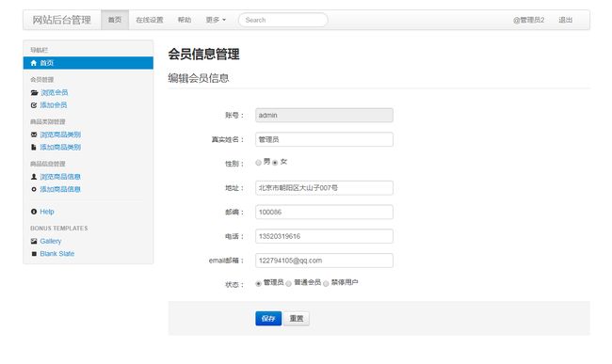Viewport: 612px width, 364px height.
Task: Open the 浏览商品类别 sidebar link
Action: [x=60, y=135]
